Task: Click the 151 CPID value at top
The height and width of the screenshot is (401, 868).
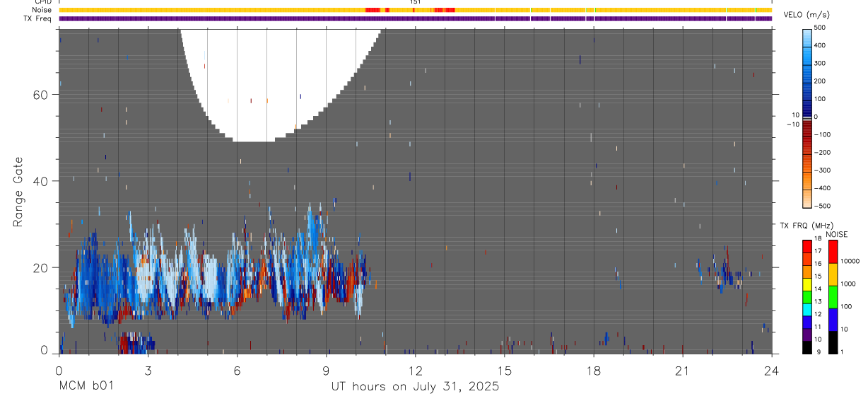Action: tap(416, 2)
